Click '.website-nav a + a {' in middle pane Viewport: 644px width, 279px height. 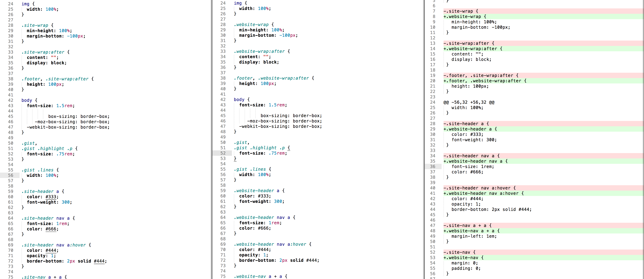coord(260,276)
